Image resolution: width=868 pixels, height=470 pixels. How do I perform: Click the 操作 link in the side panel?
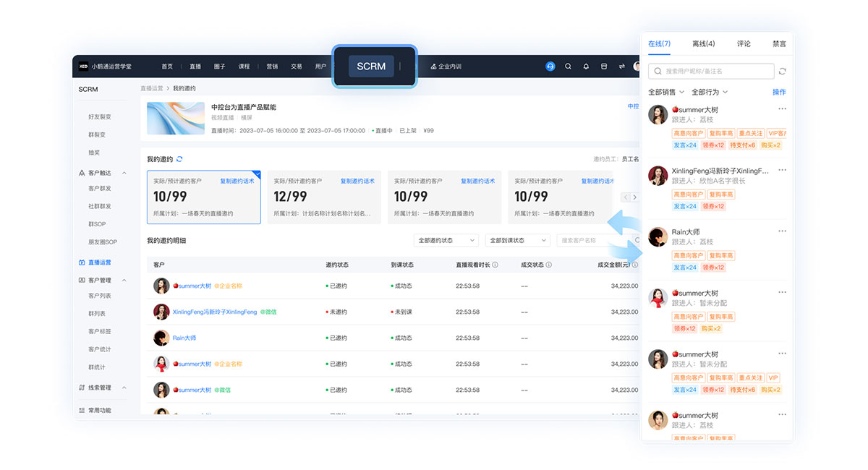click(778, 93)
